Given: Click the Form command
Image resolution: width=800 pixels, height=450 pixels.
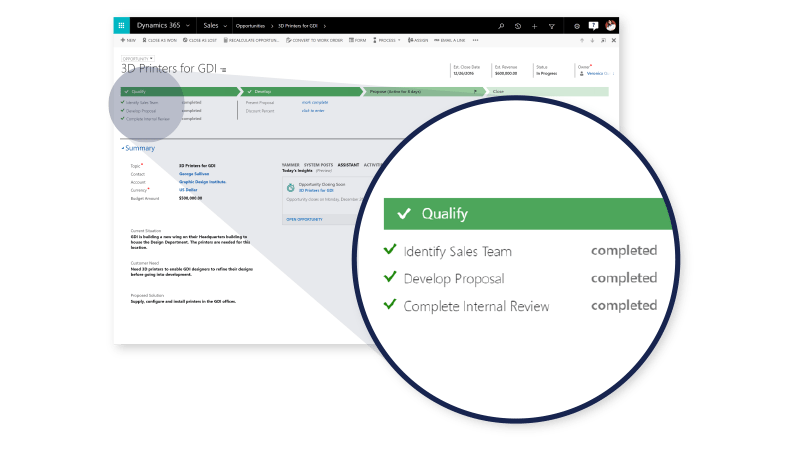Looking at the screenshot, I should [x=358, y=40].
